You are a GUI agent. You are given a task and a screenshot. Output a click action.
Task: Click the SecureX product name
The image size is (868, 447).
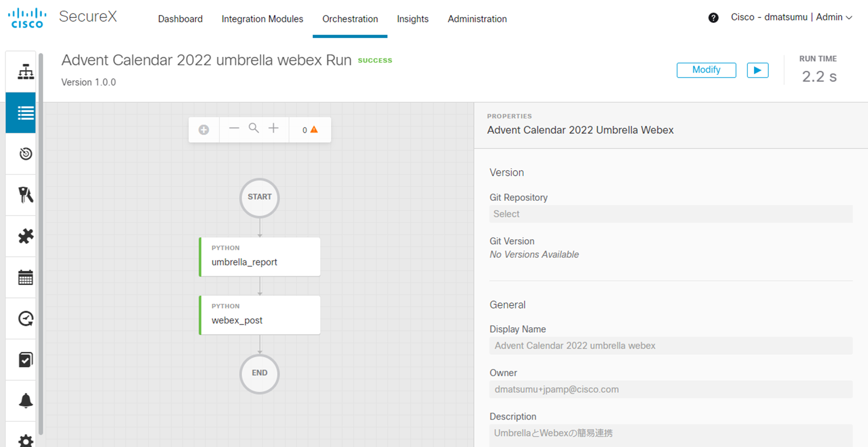88,16
